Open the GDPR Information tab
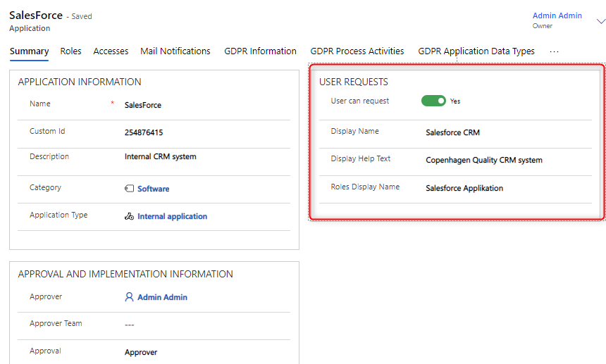The height and width of the screenshot is (364, 606). click(x=260, y=51)
